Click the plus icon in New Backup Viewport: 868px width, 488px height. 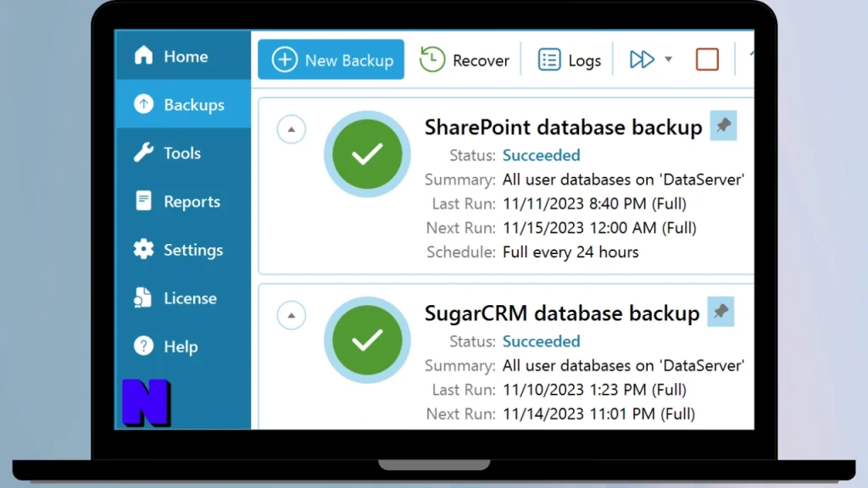tap(285, 59)
